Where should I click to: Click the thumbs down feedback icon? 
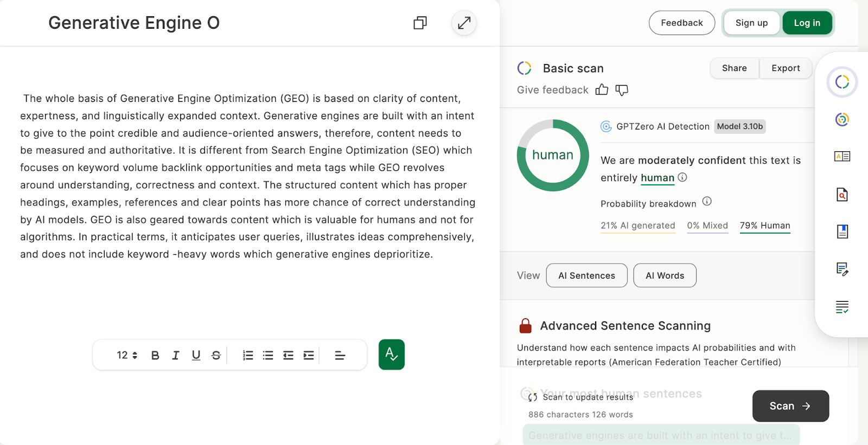click(622, 90)
